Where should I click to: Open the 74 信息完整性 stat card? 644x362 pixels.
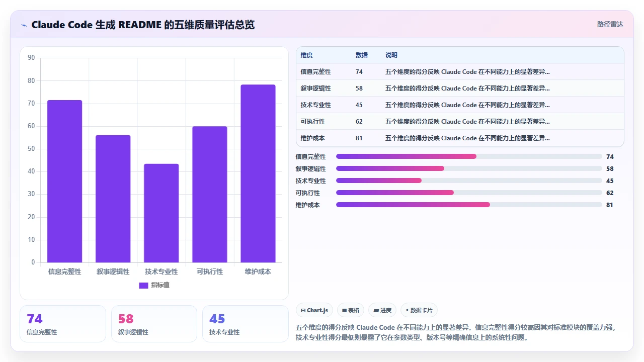63,324
